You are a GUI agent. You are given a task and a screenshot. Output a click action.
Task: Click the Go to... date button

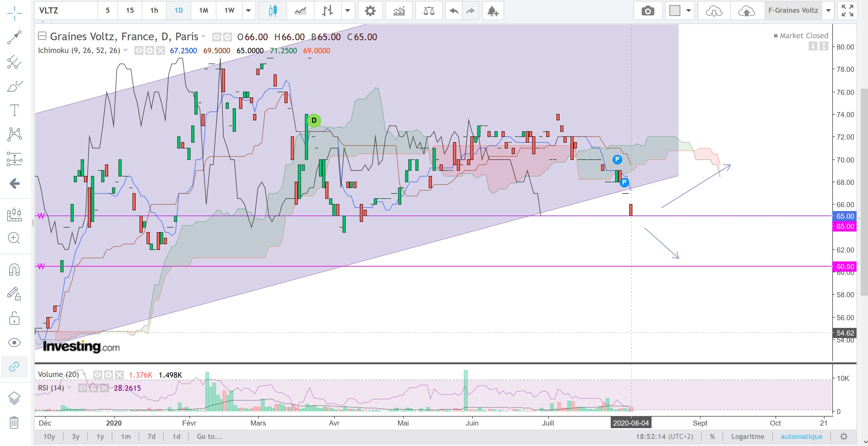click(x=209, y=436)
